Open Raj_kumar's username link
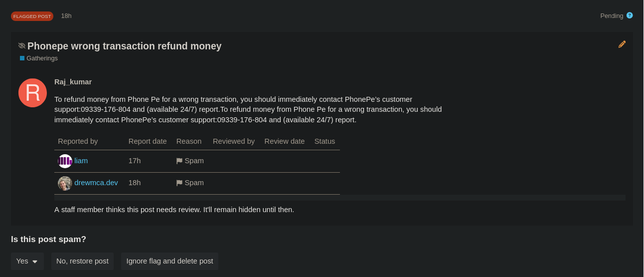This screenshot has height=277, width=644. pos(73,82)
